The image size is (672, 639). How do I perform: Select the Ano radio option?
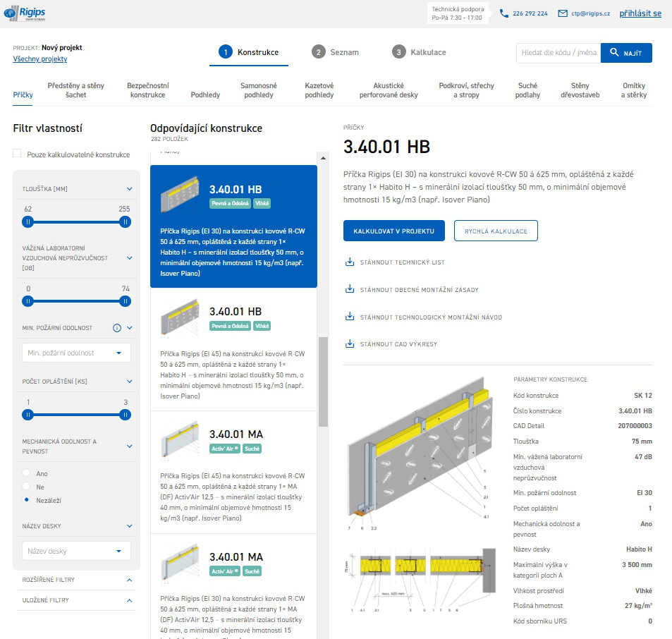click(x=27, y=473)
